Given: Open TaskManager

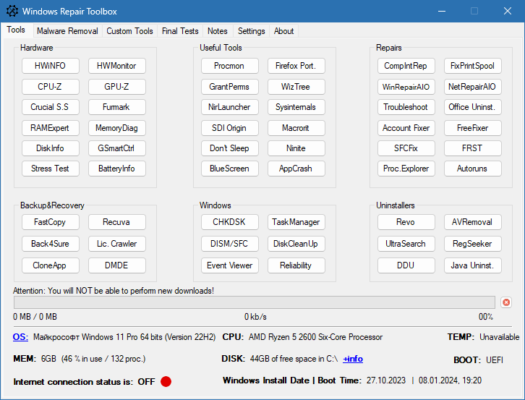Looking at the screenshot, I should (296, 222).
